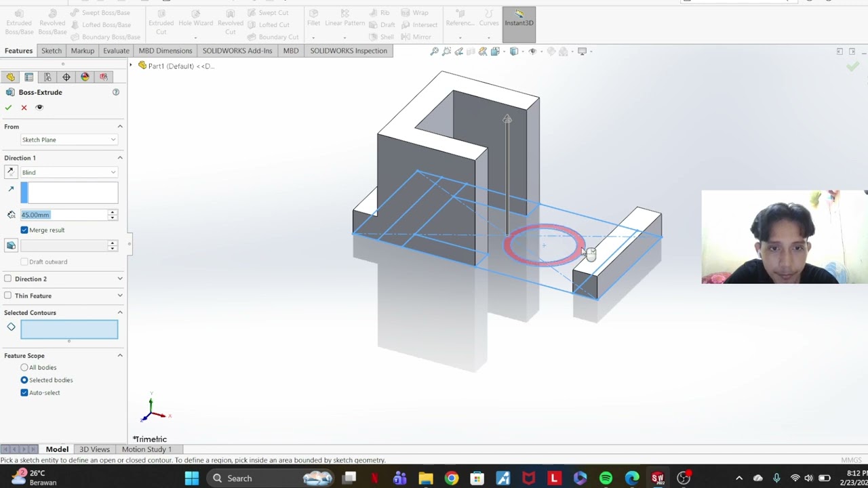Click Extruded Boss/Base tool
This screenshot has width=868, height=488.
point(19,22)
